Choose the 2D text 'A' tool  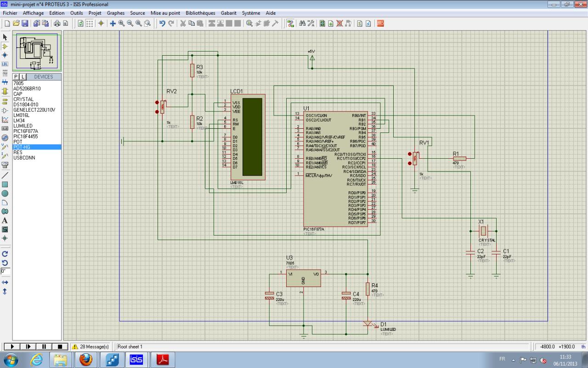coord(5,220)
